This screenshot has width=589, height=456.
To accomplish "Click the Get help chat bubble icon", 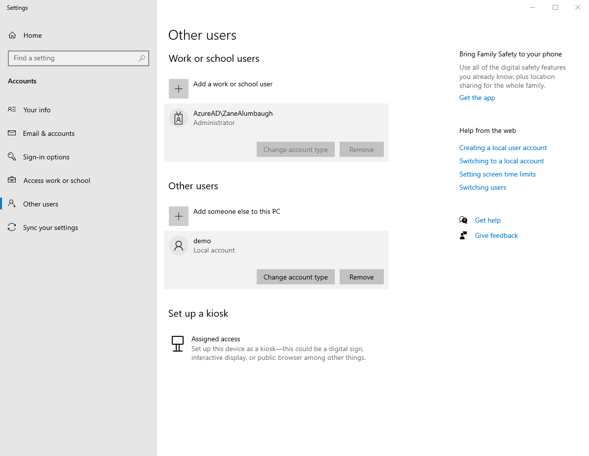I will pyautogui.click(x=464, y=220).
